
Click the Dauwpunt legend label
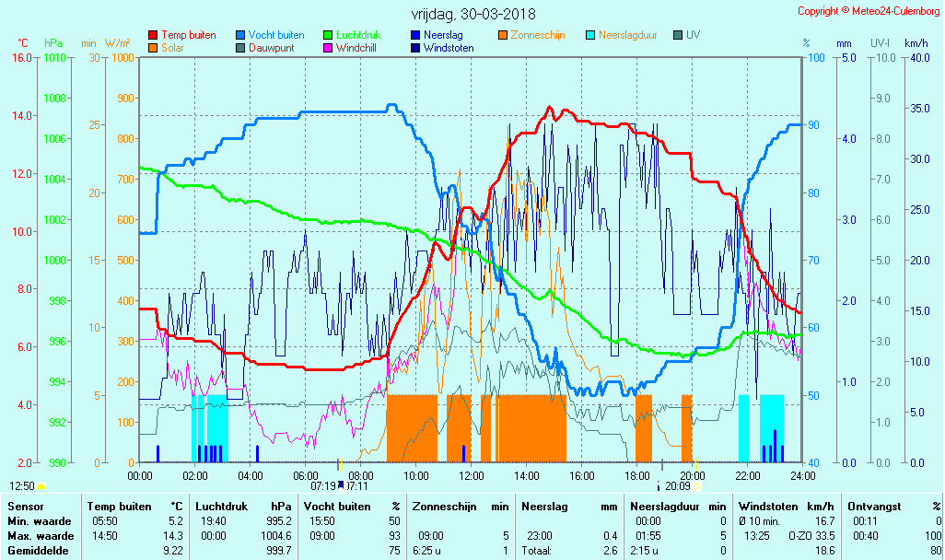tap(271, 48)
